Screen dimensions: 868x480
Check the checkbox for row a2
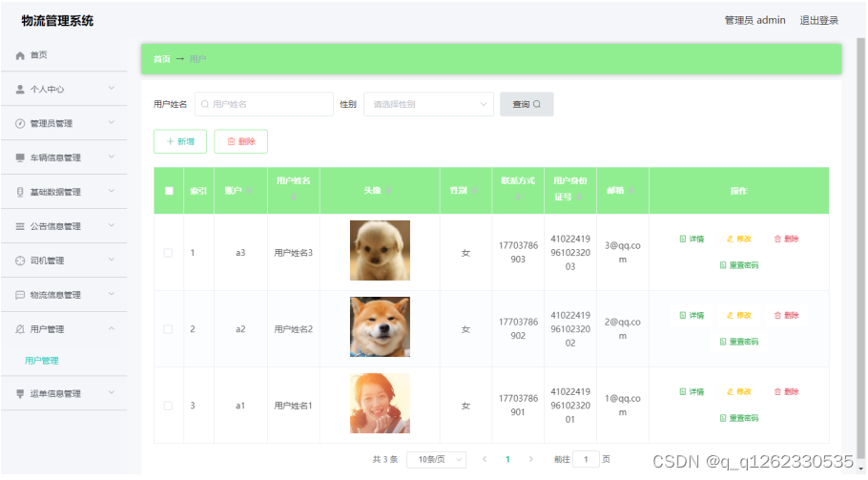click(168, 329)
